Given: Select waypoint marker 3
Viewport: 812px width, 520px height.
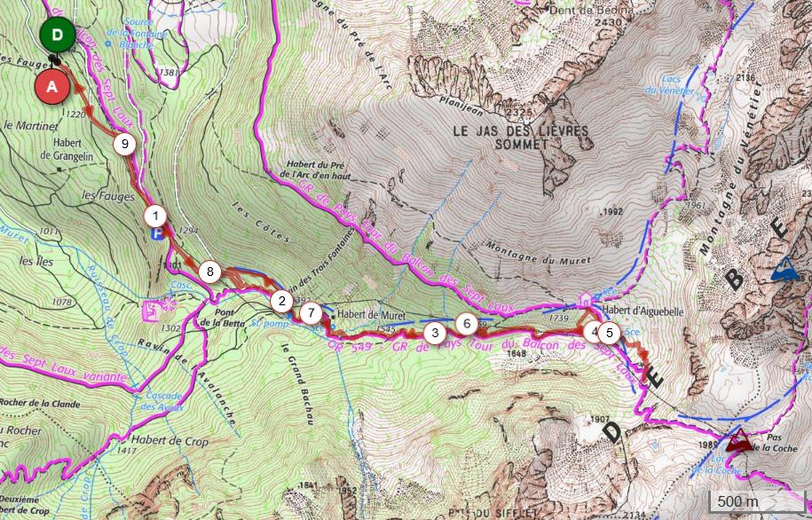Looking at the screenshot, I should coord(435,333).
